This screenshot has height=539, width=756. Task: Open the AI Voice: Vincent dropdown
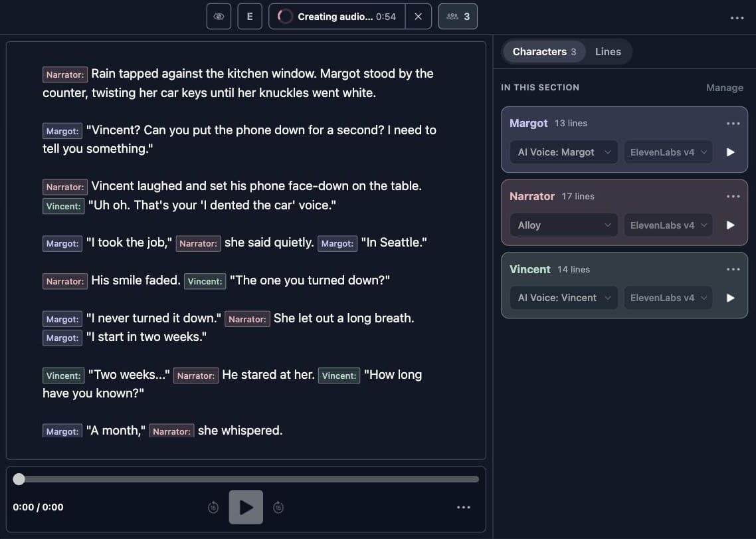563,298
